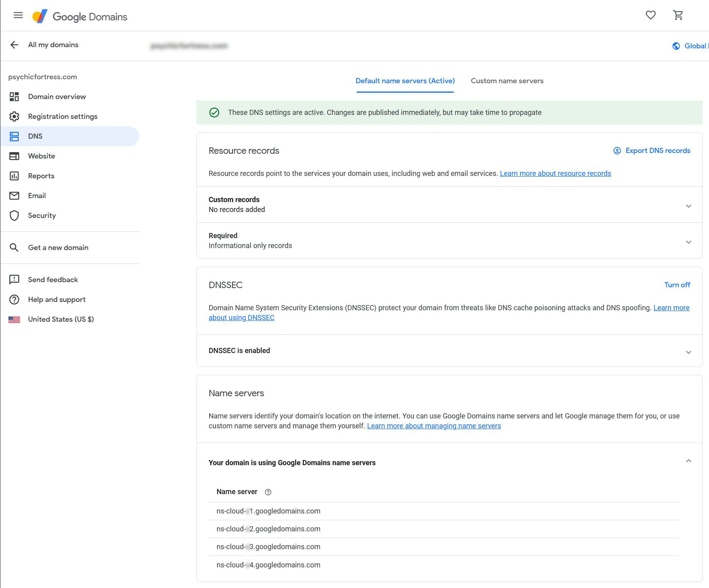Screen dimensions: 709x588
Task: Click the United States flag icon
Action: coord(14,319)
